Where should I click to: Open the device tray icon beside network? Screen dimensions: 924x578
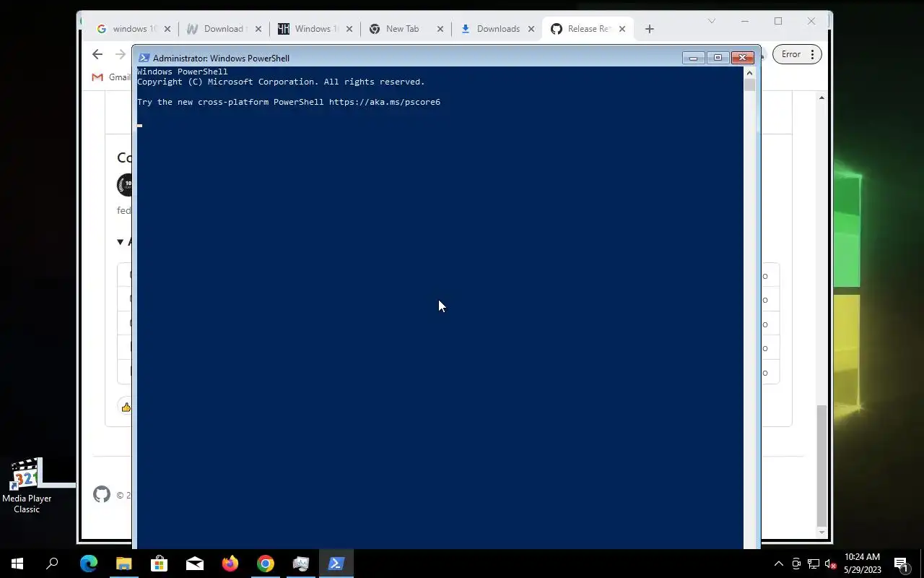796,564
